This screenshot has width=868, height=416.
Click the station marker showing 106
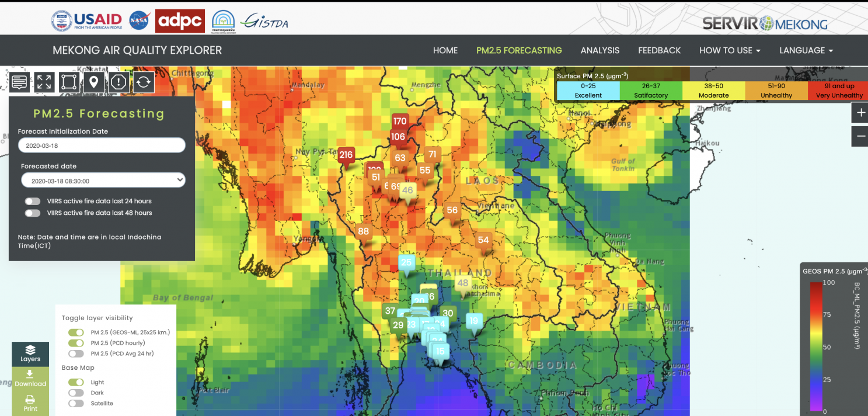point(398,138)
